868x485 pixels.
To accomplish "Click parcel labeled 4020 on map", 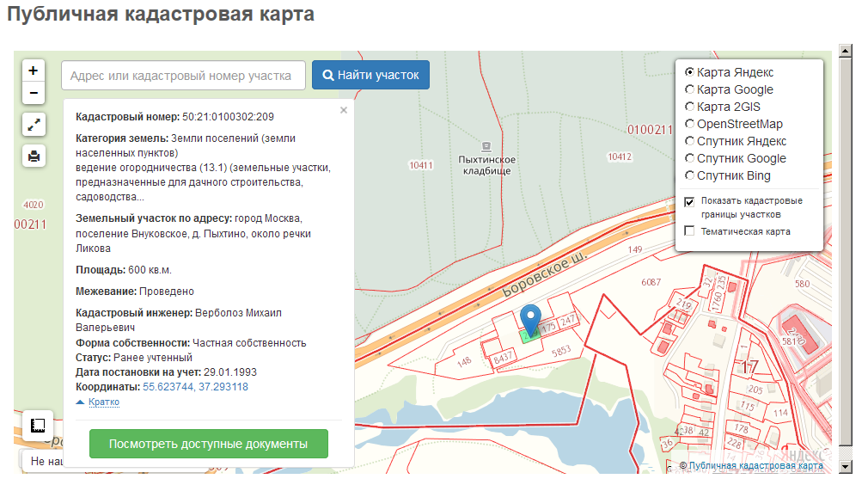I will coord(34,205).
